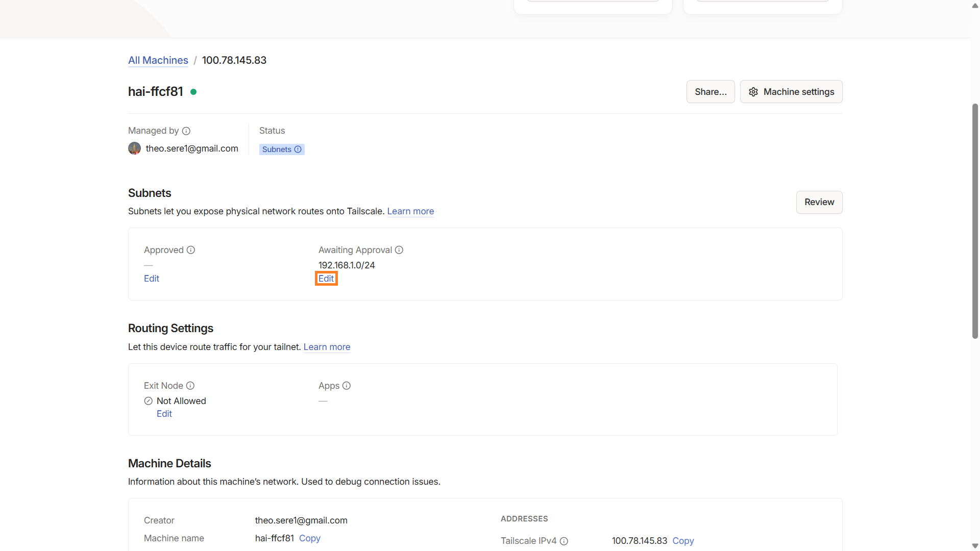Screen dimensions: 980x551
Task: Open the Share... dialog
Action: (x=710, y=92)
